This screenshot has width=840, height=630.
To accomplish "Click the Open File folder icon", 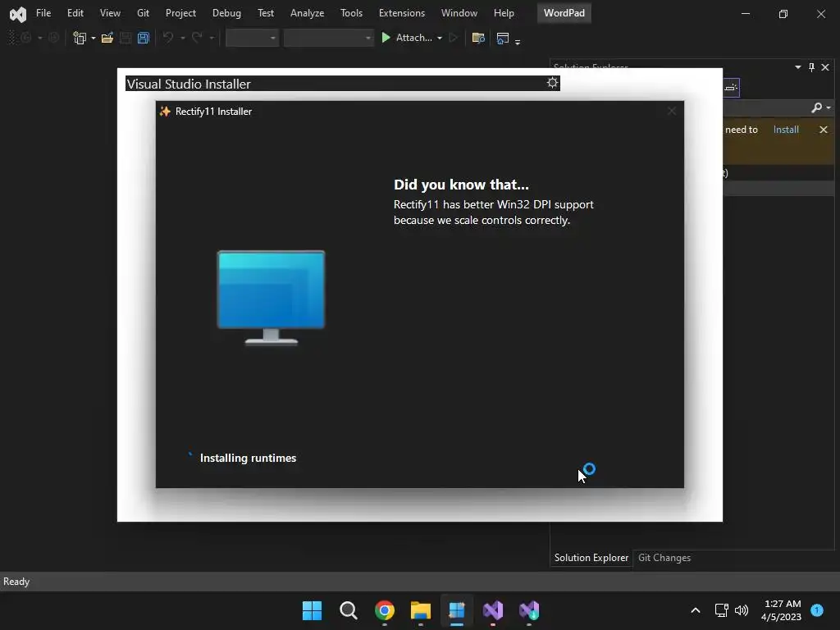I will [x=107, y=38].
